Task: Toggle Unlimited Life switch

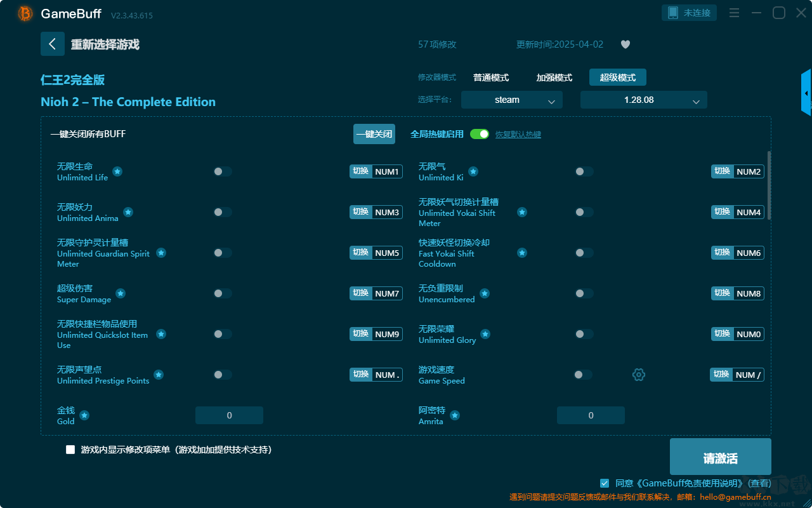Action: point(223,171)
